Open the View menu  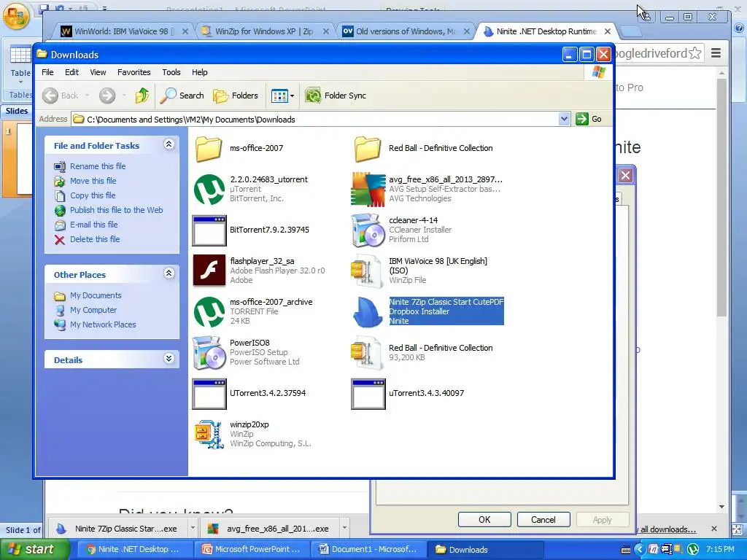point(98,72)
